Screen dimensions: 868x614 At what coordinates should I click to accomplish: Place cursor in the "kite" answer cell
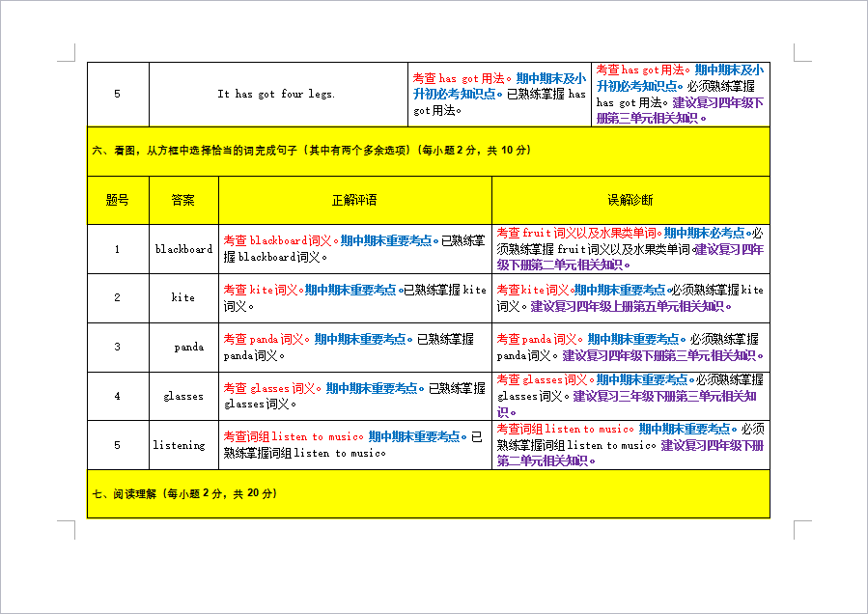coord(183,297)
